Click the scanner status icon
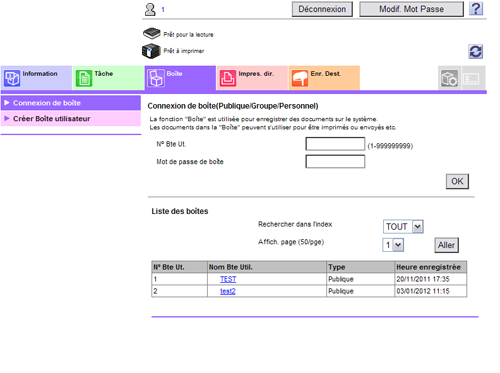The image size is (500, 373). 152,33
